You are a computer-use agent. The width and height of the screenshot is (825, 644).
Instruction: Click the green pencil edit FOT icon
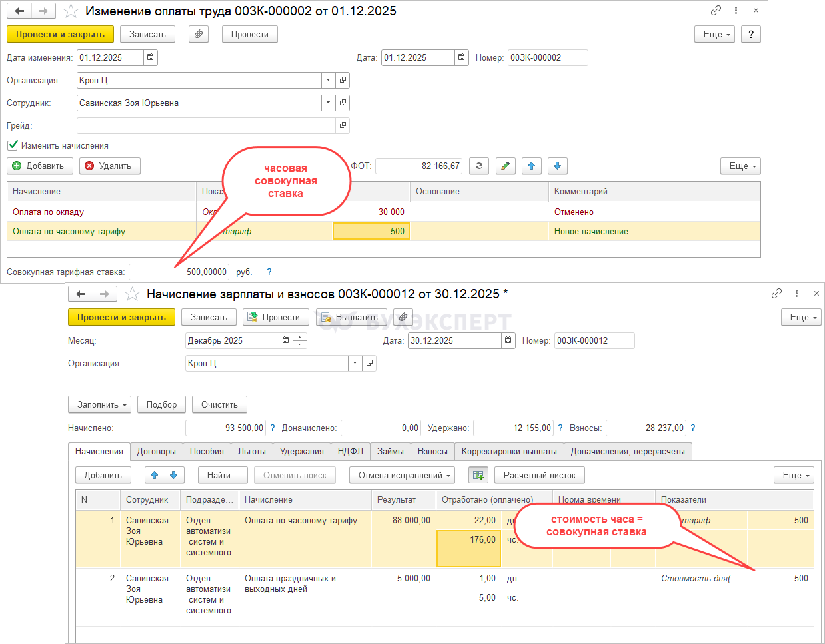click(506, 166)
